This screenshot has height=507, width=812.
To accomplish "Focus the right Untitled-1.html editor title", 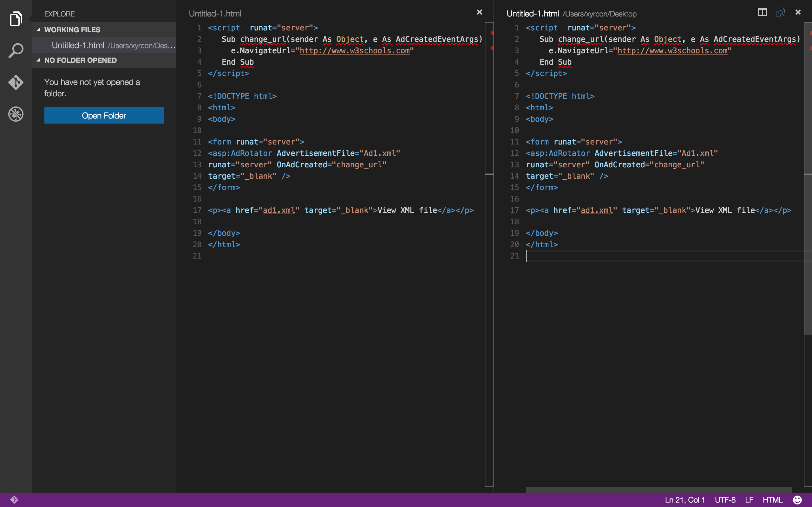I will tap(533, 14).
